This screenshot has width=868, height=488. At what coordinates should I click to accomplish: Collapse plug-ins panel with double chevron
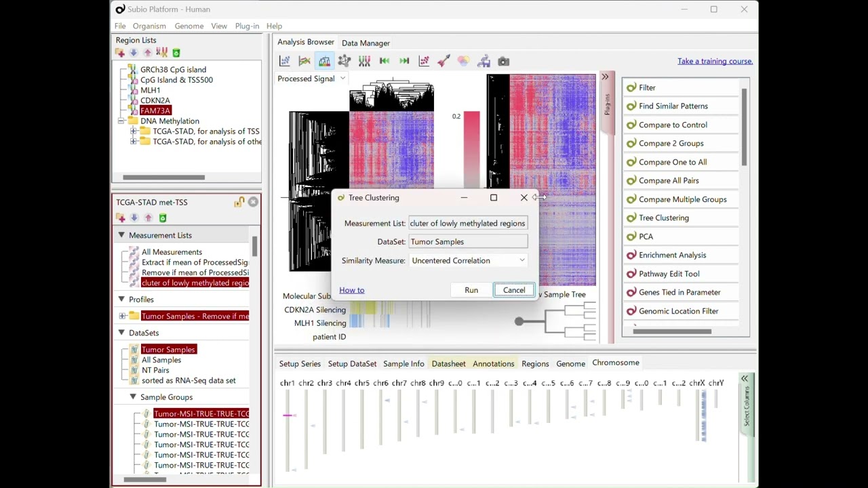(x=605, y=77)
